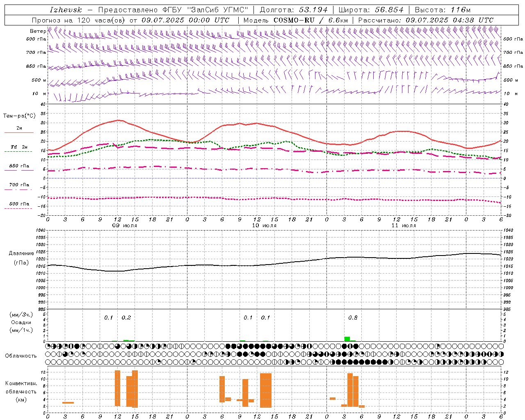Click the "(мм/1ч.)" hourly precipitation unit label
The height and width of the screenshot is (420, 525).
(x=21, y=330)
